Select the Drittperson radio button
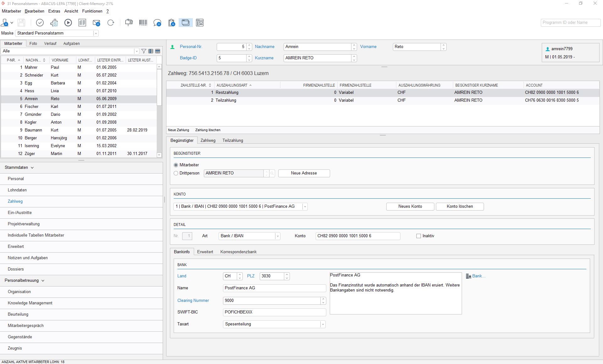603x364 pixels. coord(176,173)
